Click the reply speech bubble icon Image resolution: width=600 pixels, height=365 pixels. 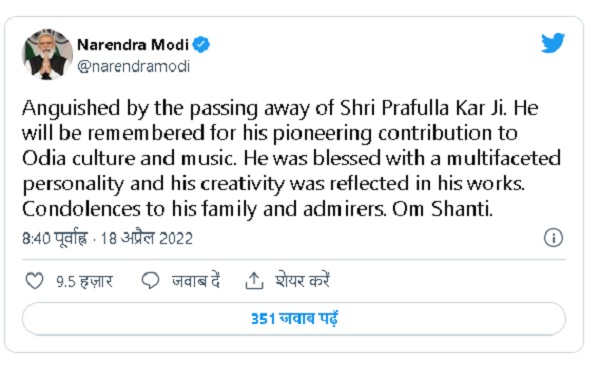coord(150,280)
